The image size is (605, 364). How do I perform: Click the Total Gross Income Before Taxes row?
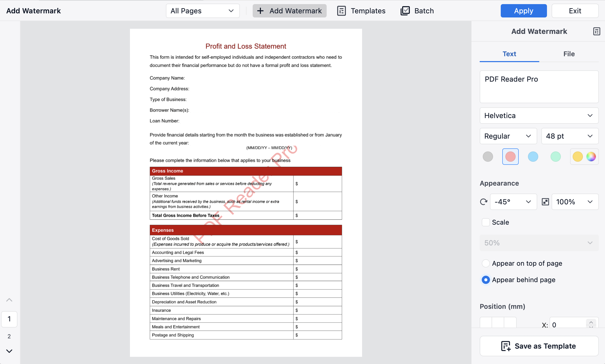pos(246,215)
